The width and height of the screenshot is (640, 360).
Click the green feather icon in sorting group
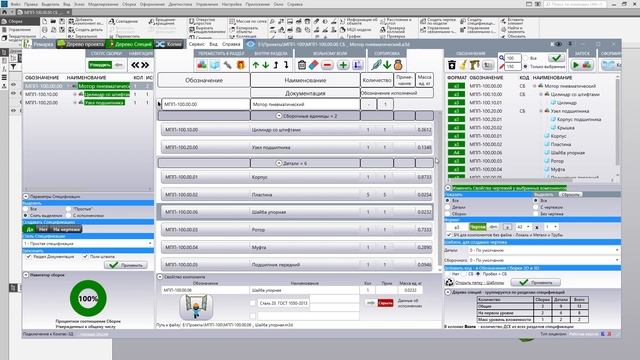pos(376,65)
